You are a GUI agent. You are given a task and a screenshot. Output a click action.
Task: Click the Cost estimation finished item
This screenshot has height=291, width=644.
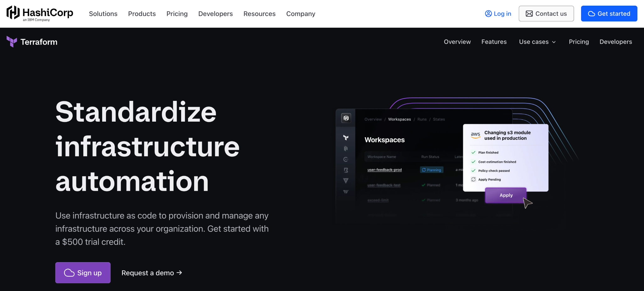click(494, 162)
